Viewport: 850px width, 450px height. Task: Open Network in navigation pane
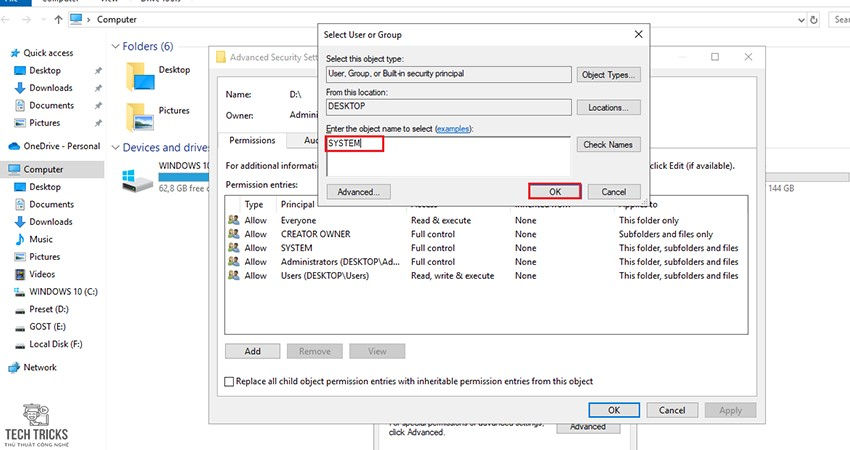(x=40, y=367)
